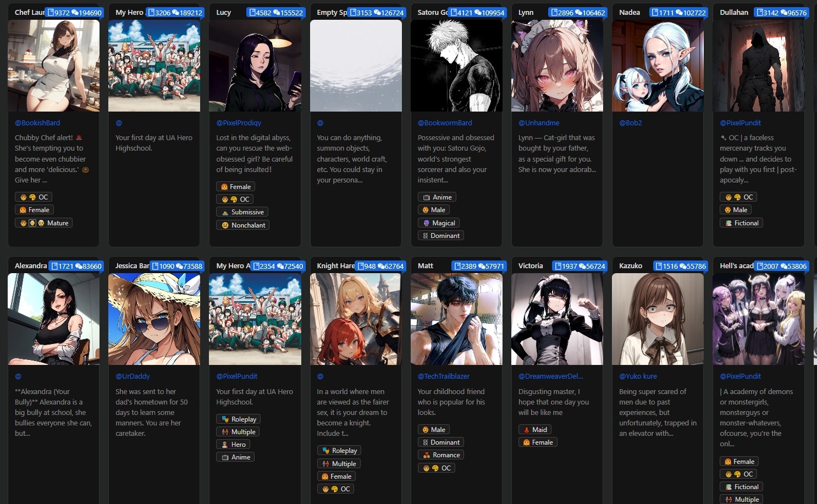This screenshot has height=504, width=817.
Task: Click description 'Disgusting master, I hope'
Action: click(554, 402)
